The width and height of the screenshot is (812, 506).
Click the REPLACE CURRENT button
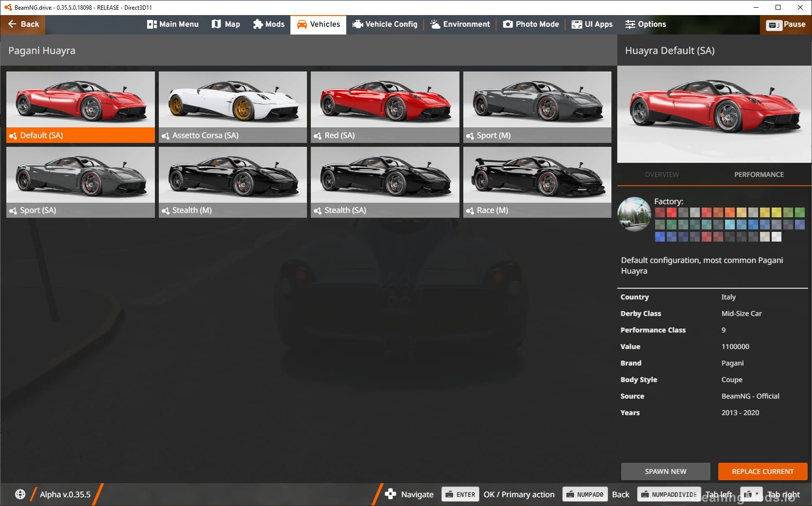(x=762, y=471)
